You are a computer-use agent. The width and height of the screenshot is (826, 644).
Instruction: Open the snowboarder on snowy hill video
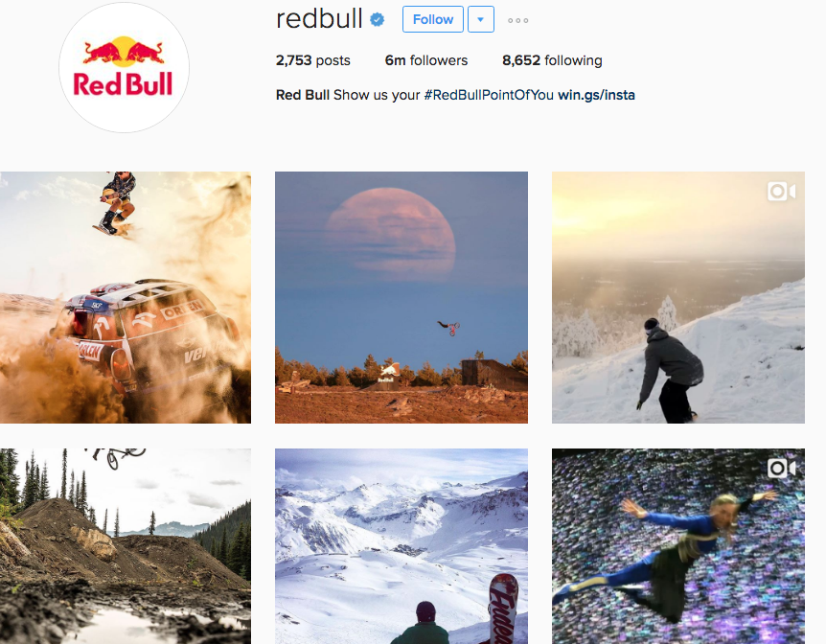678,297
